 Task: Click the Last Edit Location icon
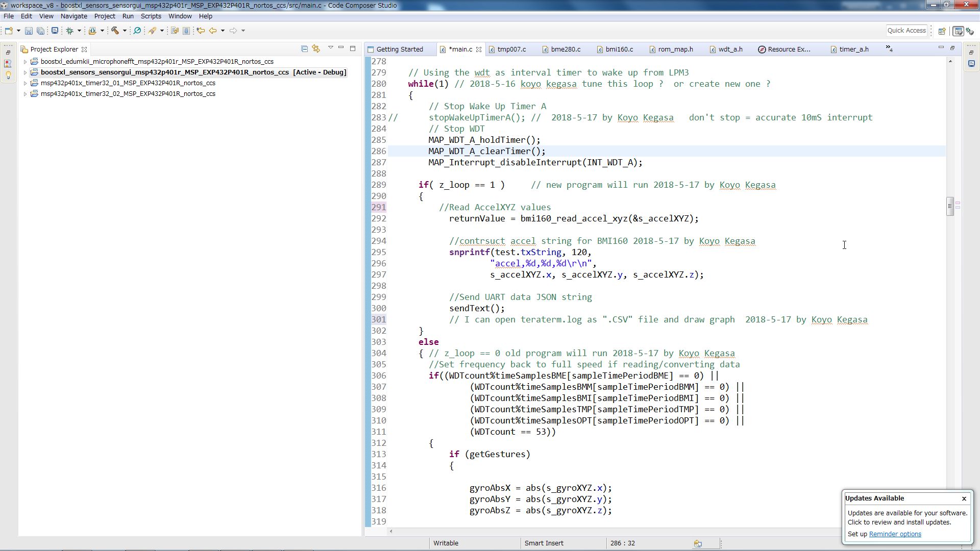(x=201, y=31)
